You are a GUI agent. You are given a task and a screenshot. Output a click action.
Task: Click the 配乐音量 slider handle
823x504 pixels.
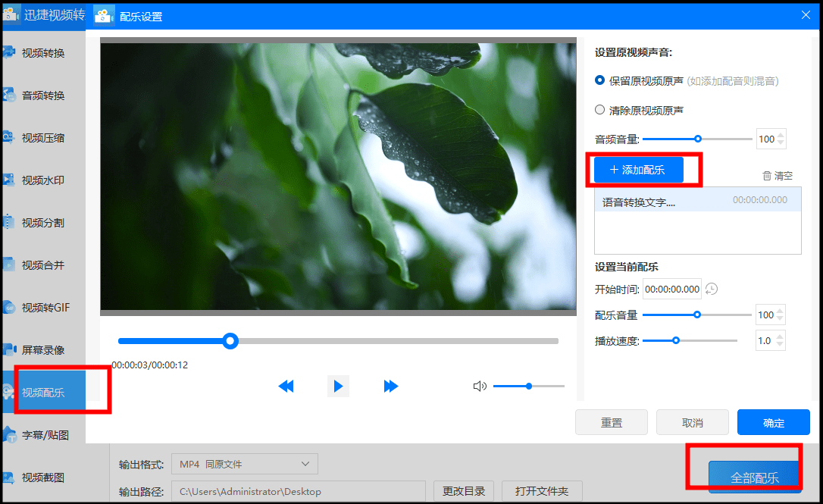(697, 315)
